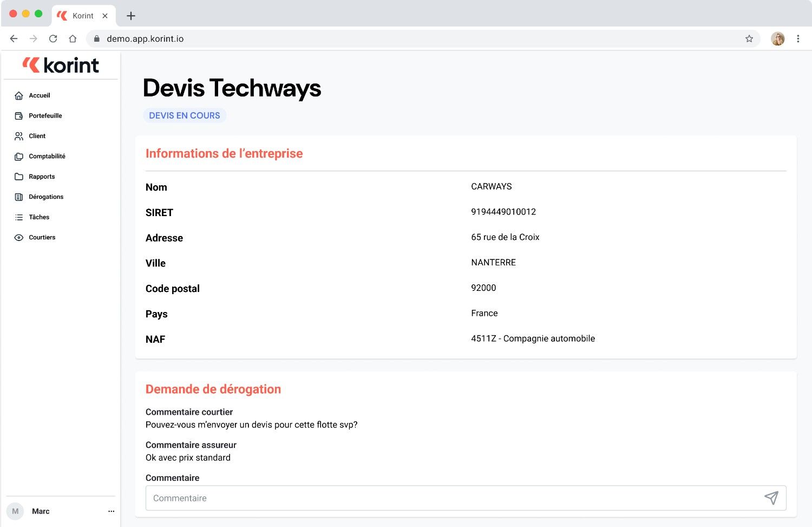Focus the Commentaire input field
The image size is (812, 527).
click(466, 498)
